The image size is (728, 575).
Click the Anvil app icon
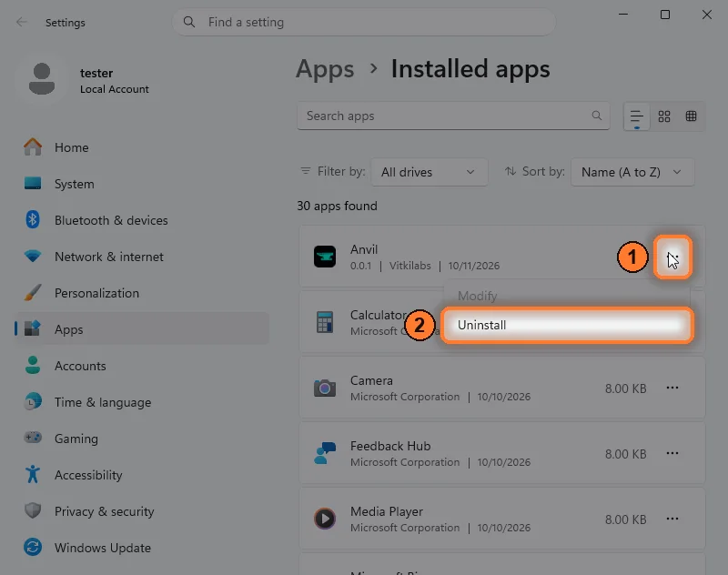[325, 257]
